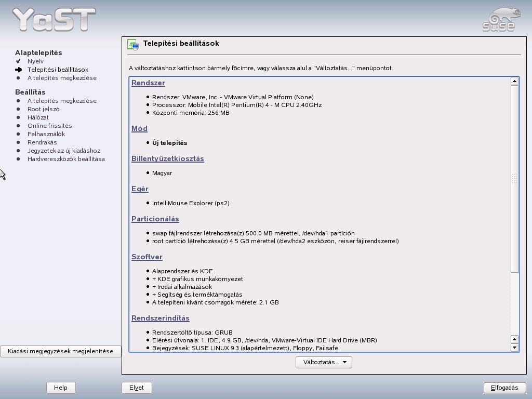Open the Változtatás... dropdown menu

click(x=324, y=362)
